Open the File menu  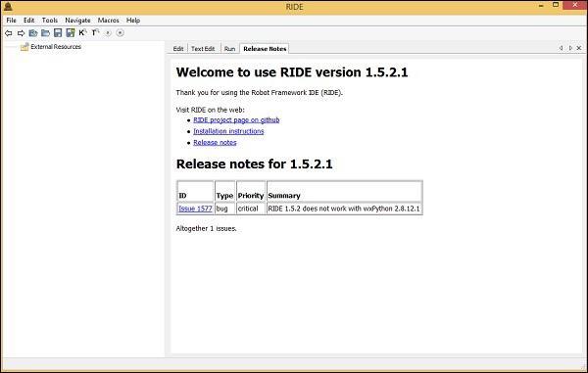(x=11, y=21)
